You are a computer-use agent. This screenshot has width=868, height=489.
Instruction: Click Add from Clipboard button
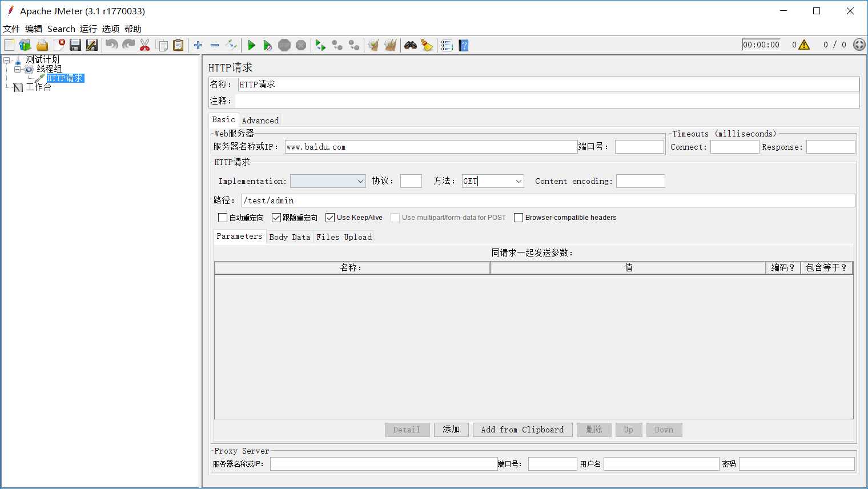pyautogui.click(x=523, y=430)
